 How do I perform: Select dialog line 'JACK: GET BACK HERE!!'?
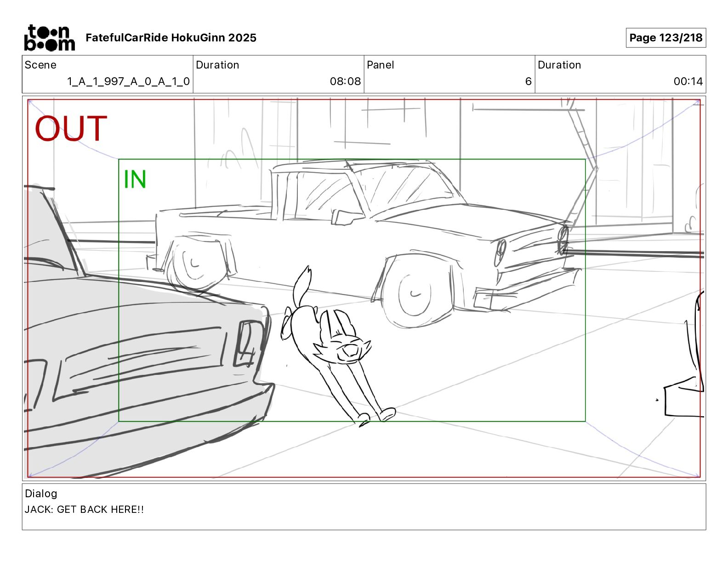coord(84,509)
